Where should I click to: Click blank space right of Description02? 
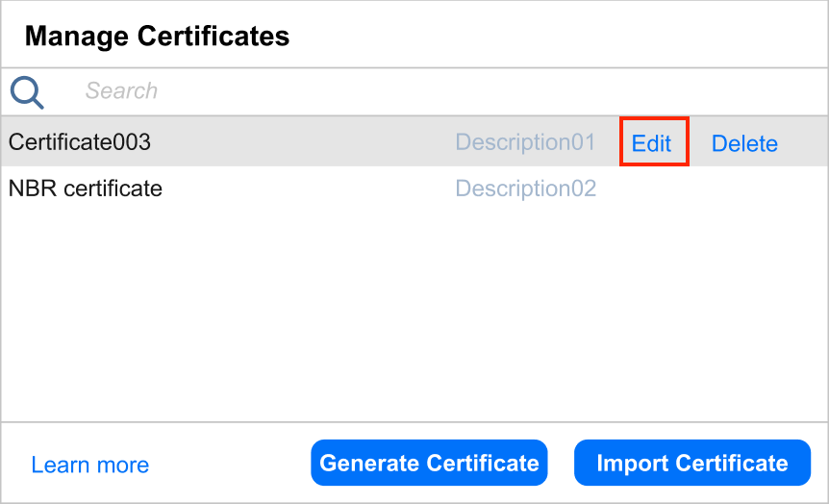(x=712, y=189)
